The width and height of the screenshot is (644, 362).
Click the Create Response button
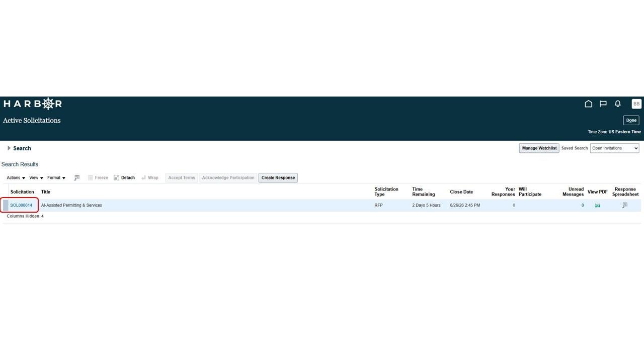(278, 177)
